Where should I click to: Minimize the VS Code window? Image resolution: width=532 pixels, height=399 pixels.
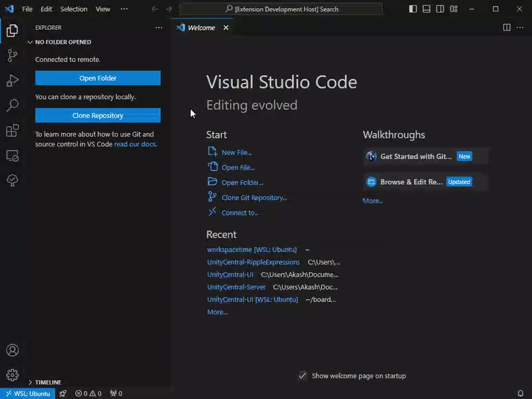tap(471, 9)
